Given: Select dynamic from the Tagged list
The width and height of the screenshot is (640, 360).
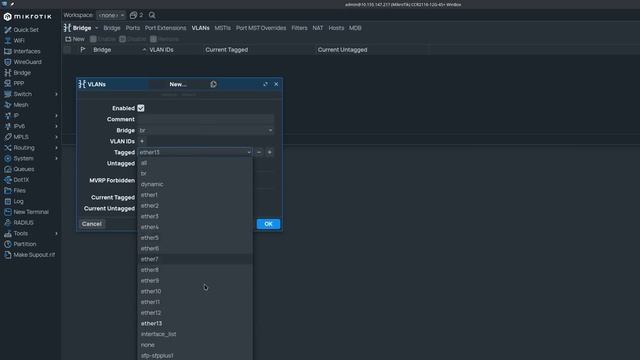Looking at the screenshot, I should coord(195,184).
